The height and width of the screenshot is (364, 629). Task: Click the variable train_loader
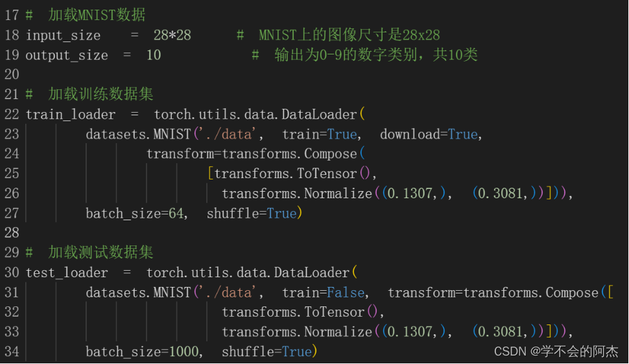[x=71, y=115]
